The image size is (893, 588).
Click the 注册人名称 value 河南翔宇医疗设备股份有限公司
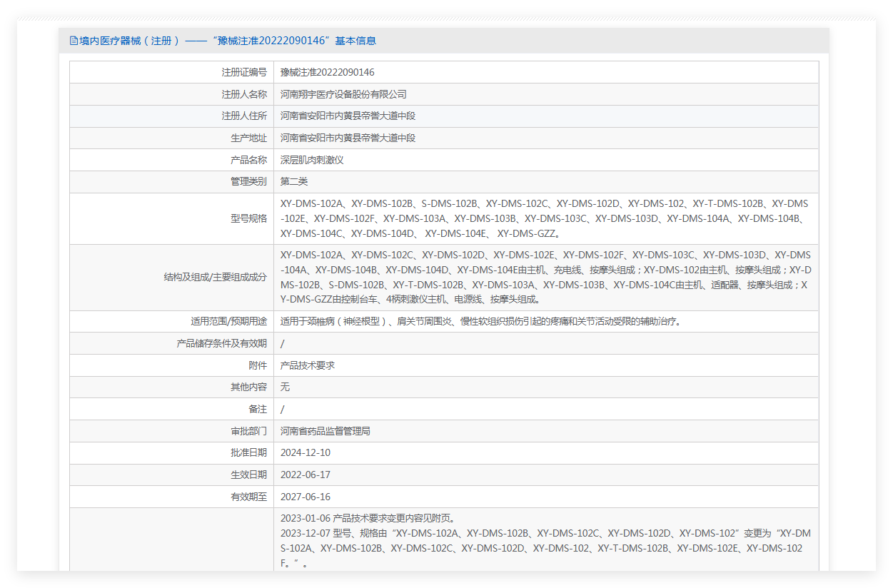(343, 94)
